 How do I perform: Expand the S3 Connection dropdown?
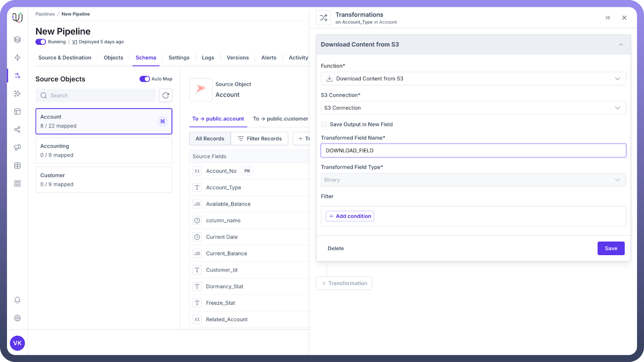473,108
